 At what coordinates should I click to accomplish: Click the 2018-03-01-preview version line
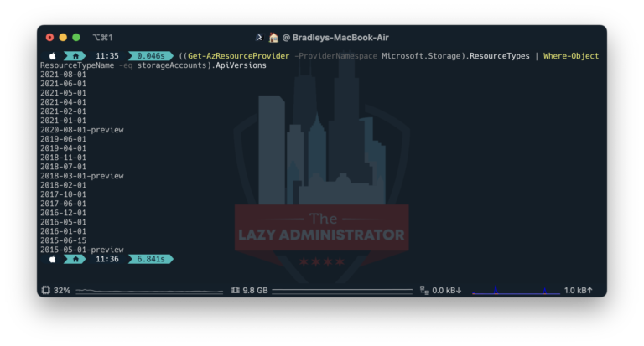(81, 176)
